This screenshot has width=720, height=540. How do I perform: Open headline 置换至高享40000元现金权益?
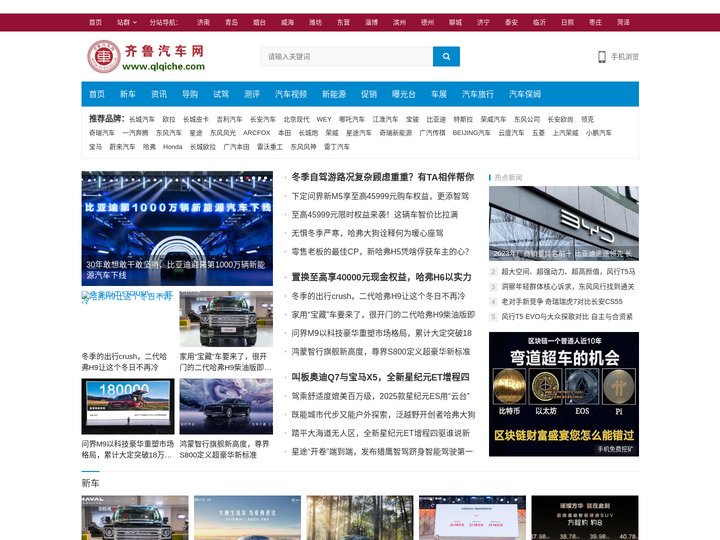click(x=381, y=277)
